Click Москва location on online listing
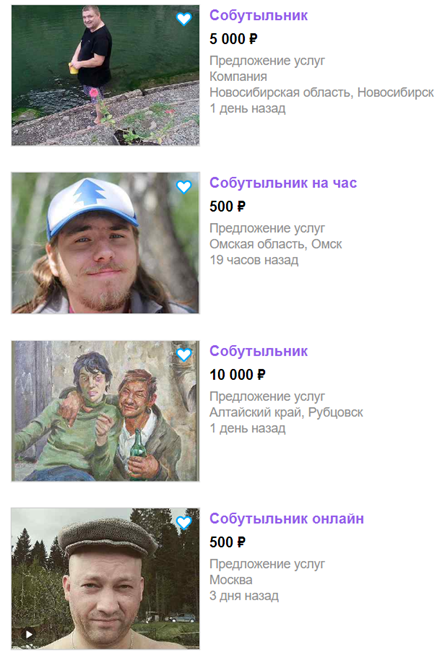The height and width of the screenshot is (660, 437). 231,580
